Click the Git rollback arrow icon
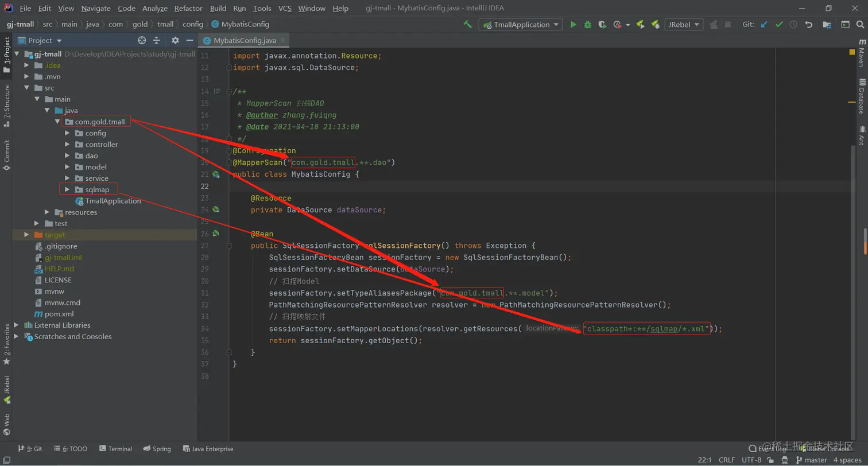 (809, 25)
